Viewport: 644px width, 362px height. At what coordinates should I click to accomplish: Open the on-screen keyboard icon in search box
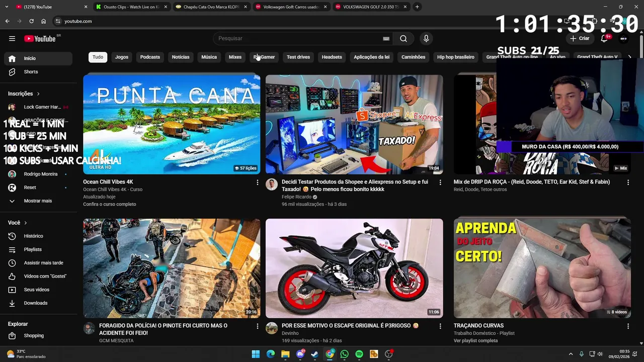[x=386, y=39]
